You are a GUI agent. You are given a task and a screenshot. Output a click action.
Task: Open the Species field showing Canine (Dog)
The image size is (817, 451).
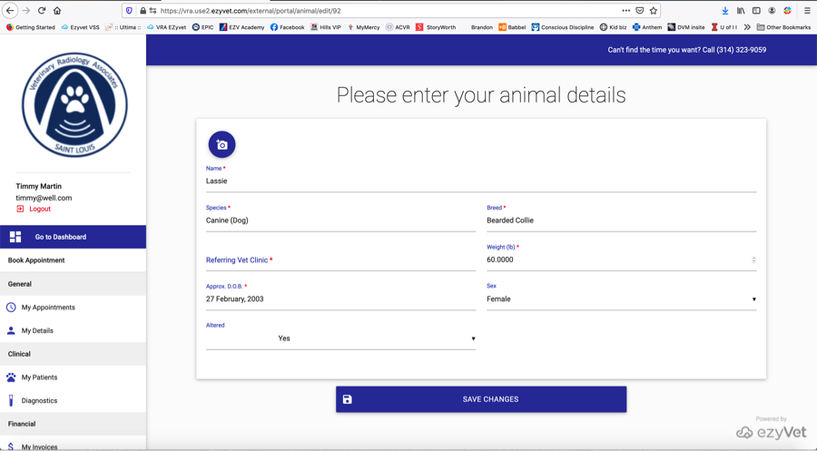(x=340, y=220)
